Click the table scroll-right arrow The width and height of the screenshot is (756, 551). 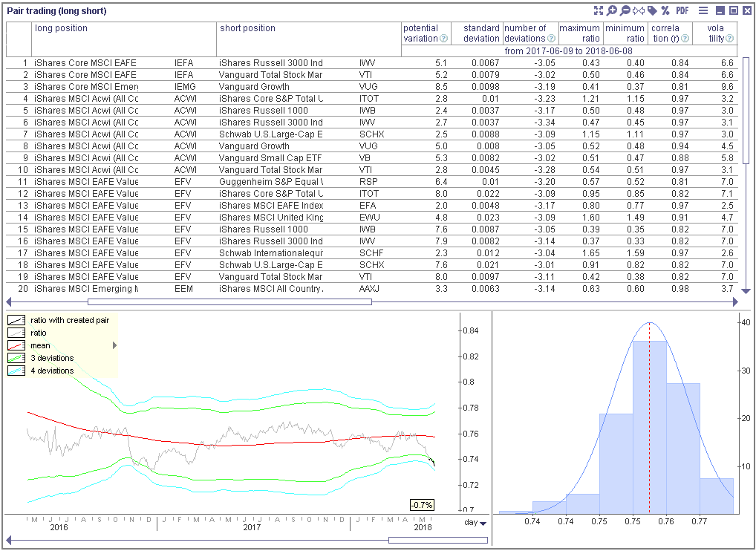click(735, 301)
